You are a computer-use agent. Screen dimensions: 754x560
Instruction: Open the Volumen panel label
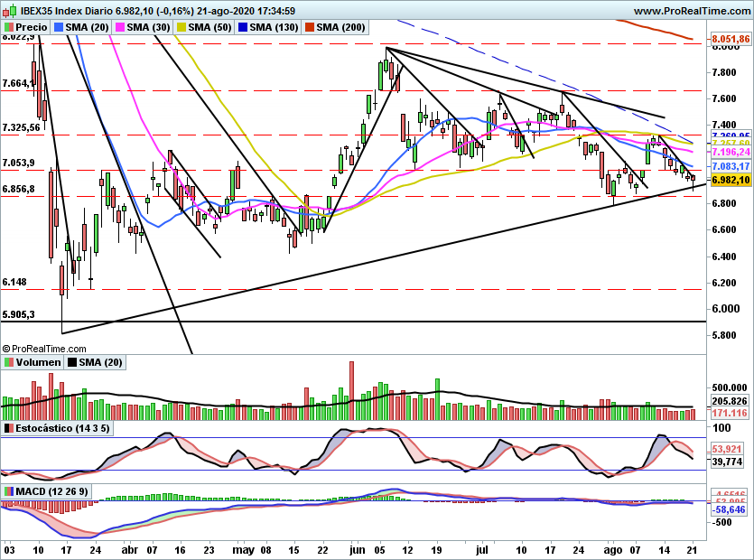(x=38, y=362)
